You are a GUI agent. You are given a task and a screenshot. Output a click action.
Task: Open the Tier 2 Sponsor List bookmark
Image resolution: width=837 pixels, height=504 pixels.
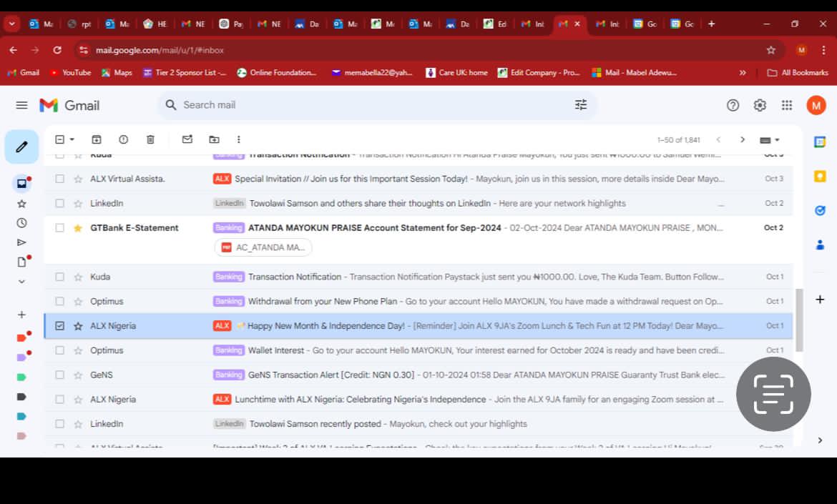coord(185,72)
